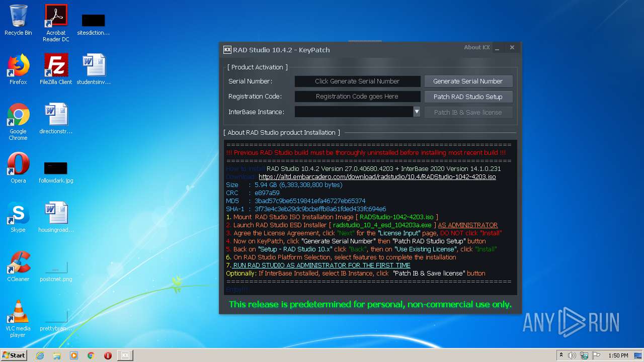Switch to KX KeyPatch taskbar button
This screenshot has height=362, width=644.
[125, 355]
